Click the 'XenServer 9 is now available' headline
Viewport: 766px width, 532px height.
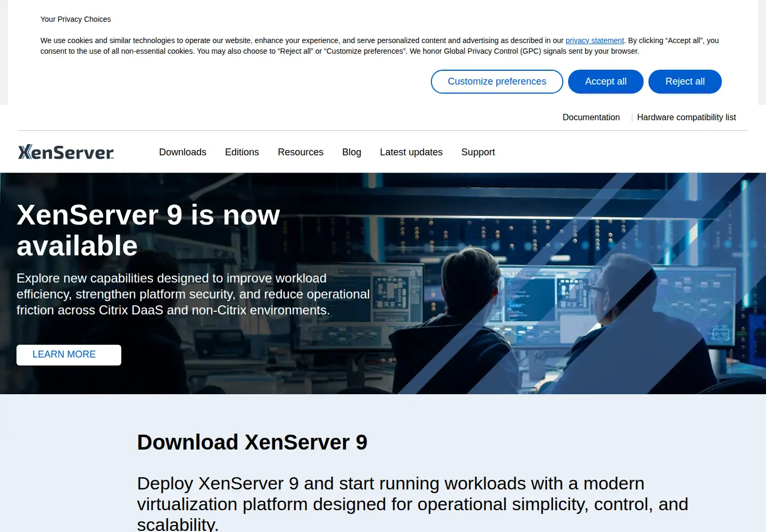tap(148, 230)
